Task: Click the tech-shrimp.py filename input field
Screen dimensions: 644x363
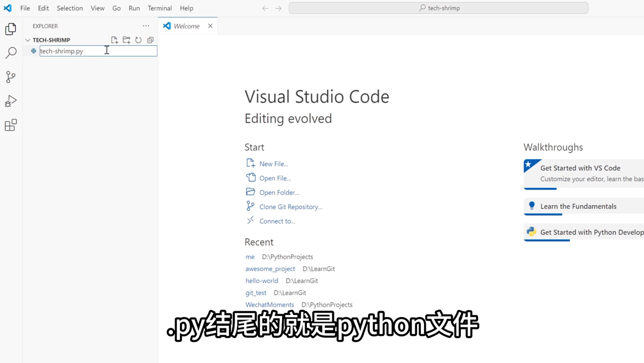Action: tap(98, 51)
